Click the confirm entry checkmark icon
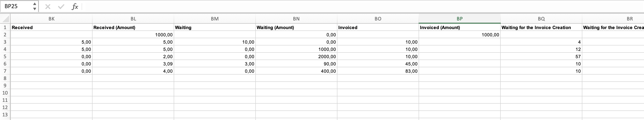 coord(61,7)
